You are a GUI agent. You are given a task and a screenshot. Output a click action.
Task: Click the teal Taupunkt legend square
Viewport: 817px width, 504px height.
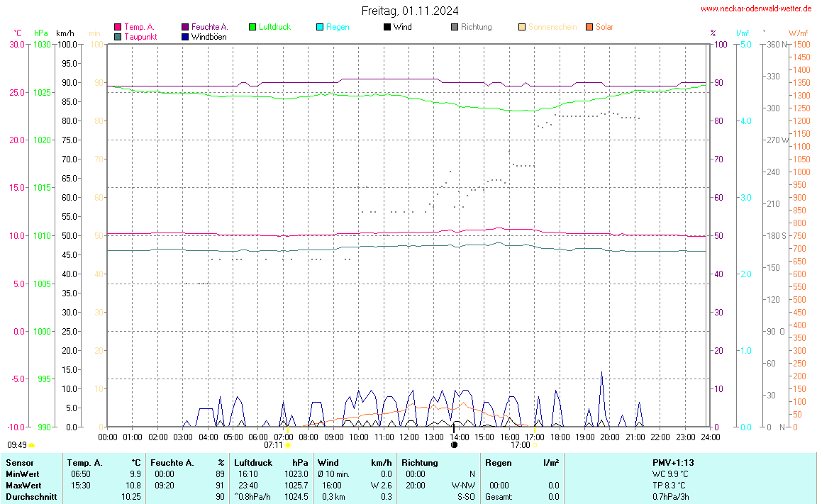pyautogui.click(x=118, y=36)
